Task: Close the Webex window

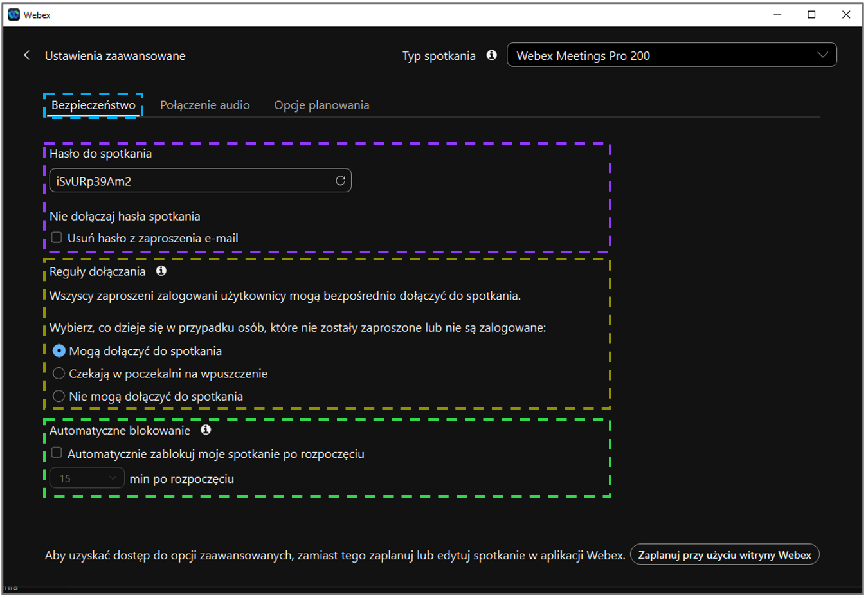Action: tap(846, 15)
